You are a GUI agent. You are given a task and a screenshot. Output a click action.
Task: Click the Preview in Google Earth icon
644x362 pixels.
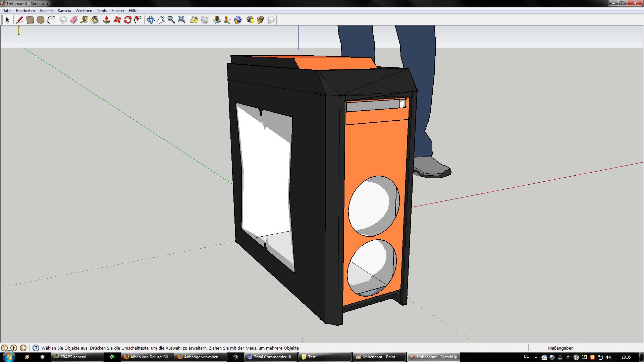pyautogui.click(x=238, y=20)
